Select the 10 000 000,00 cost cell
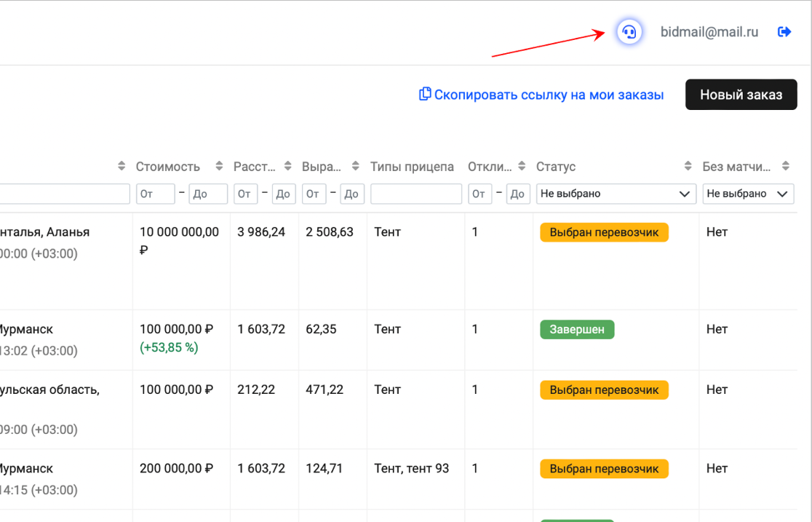The image size is (812, 522). coord(179,240)
